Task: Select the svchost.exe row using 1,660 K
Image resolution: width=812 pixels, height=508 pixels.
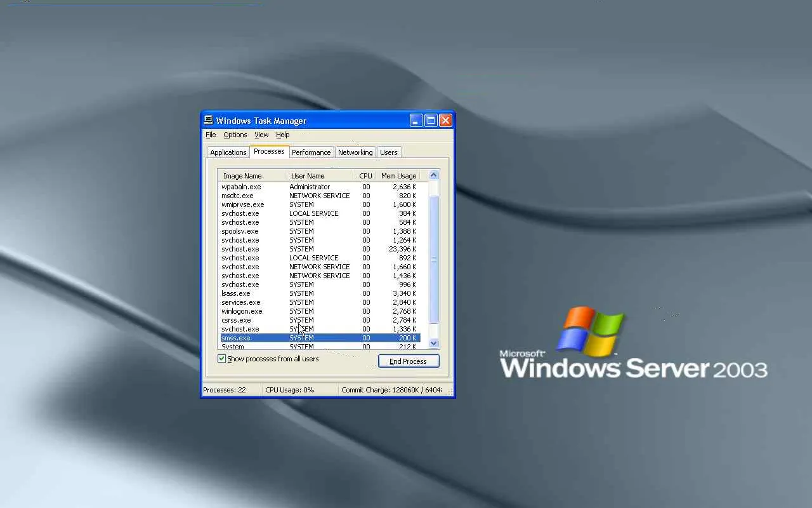Action: (319, 267)
